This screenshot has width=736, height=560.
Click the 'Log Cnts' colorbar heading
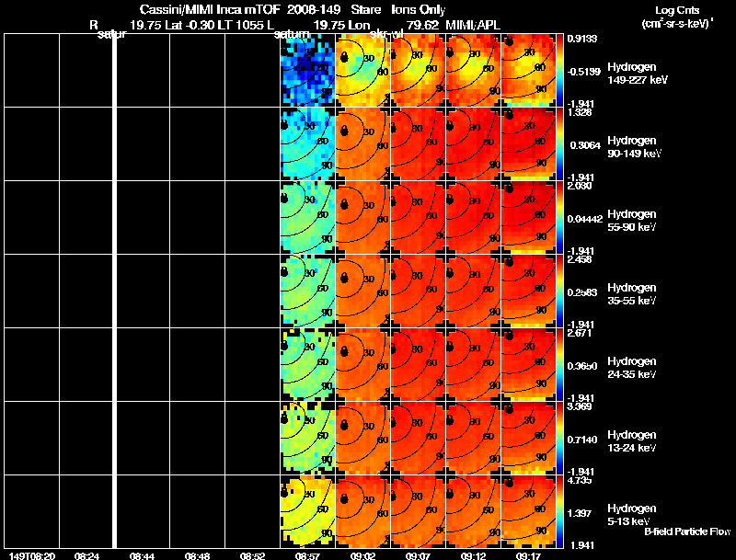click(x=677, y=10)
